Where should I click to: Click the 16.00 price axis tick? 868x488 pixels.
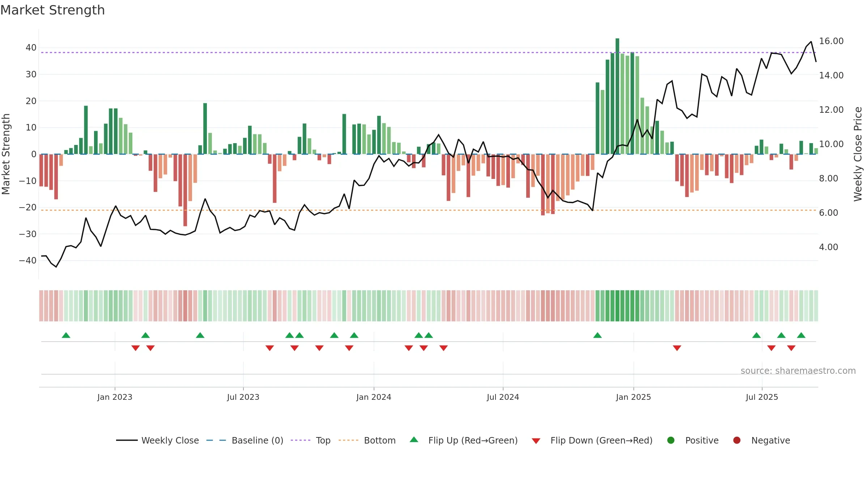click(831, 41)
